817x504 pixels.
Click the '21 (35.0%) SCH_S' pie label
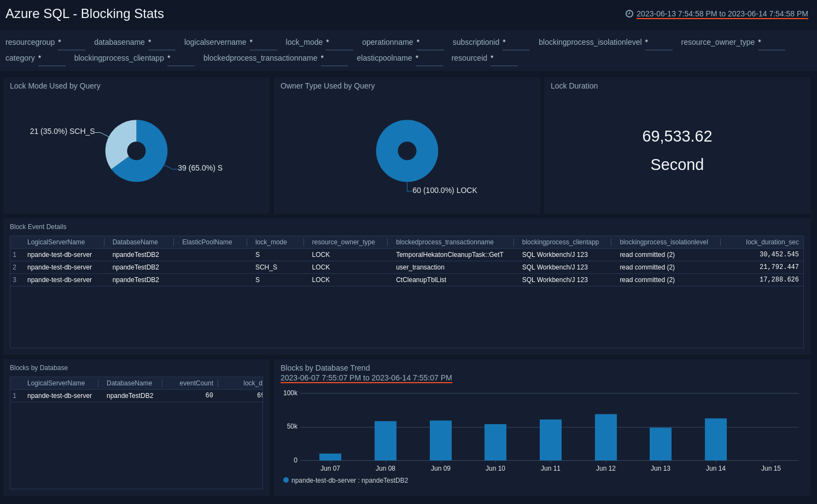point(62,131)
